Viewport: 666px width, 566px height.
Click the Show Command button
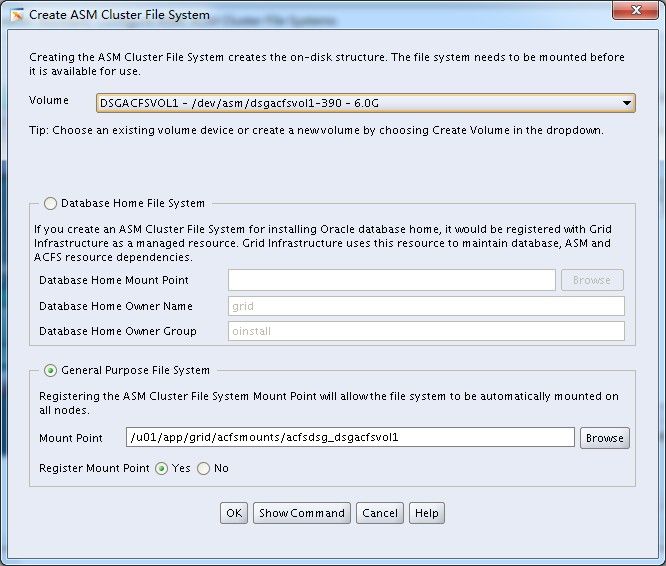302,513
